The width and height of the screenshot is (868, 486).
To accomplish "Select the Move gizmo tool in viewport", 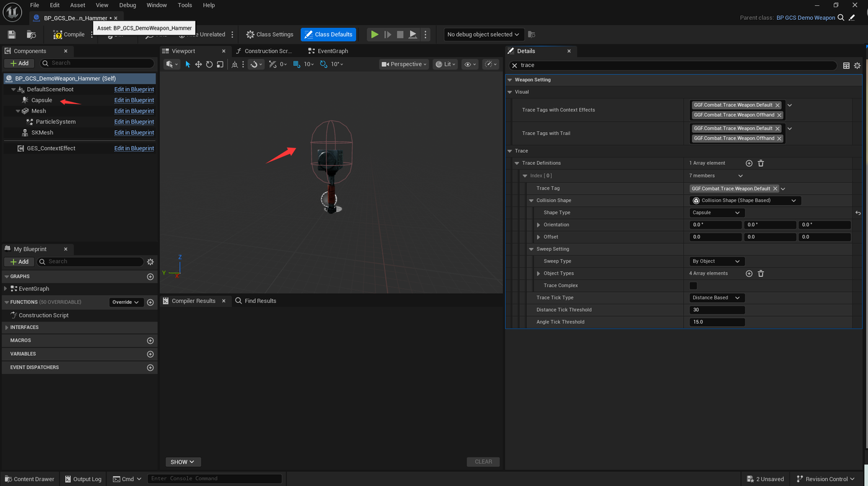I will (198, 64).
